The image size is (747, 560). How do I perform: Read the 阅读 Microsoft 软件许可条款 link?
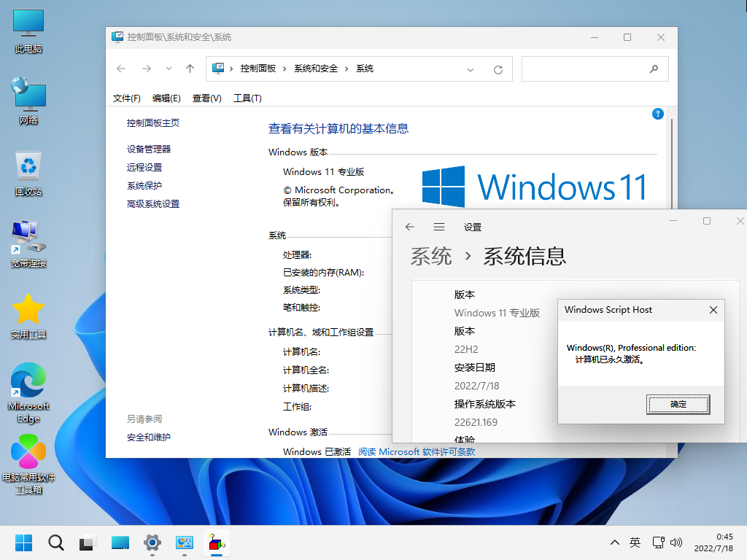pyautogui.click(x=417, y=452)
